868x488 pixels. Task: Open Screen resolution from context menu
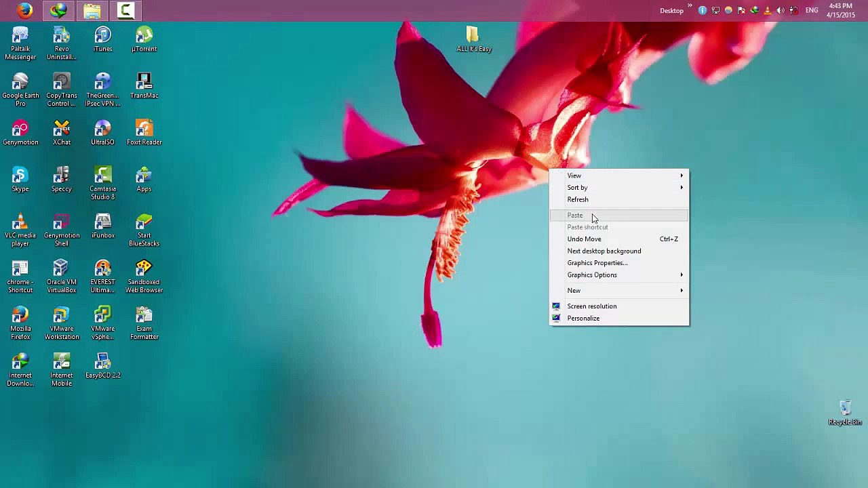[x=619, y=306]
